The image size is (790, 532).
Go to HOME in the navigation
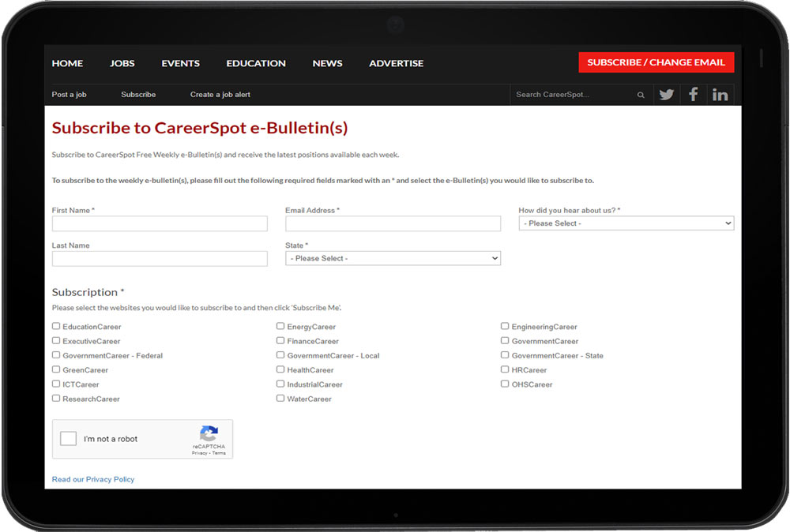point(67,63)
